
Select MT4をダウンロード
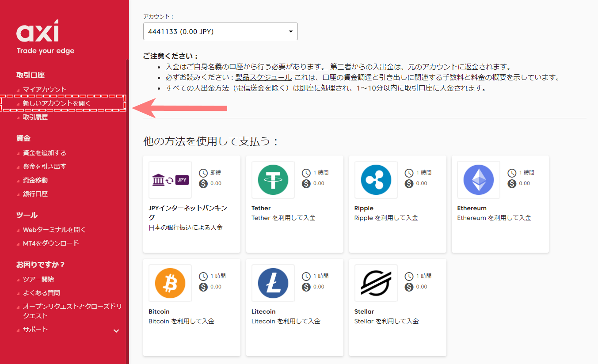[x=51, y=243]
